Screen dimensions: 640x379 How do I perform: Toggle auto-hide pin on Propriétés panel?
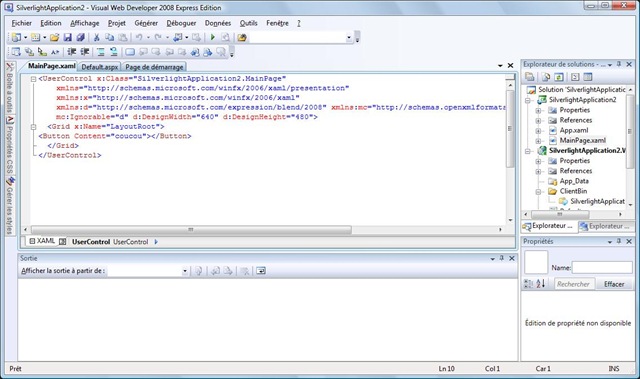click(619, 241)
